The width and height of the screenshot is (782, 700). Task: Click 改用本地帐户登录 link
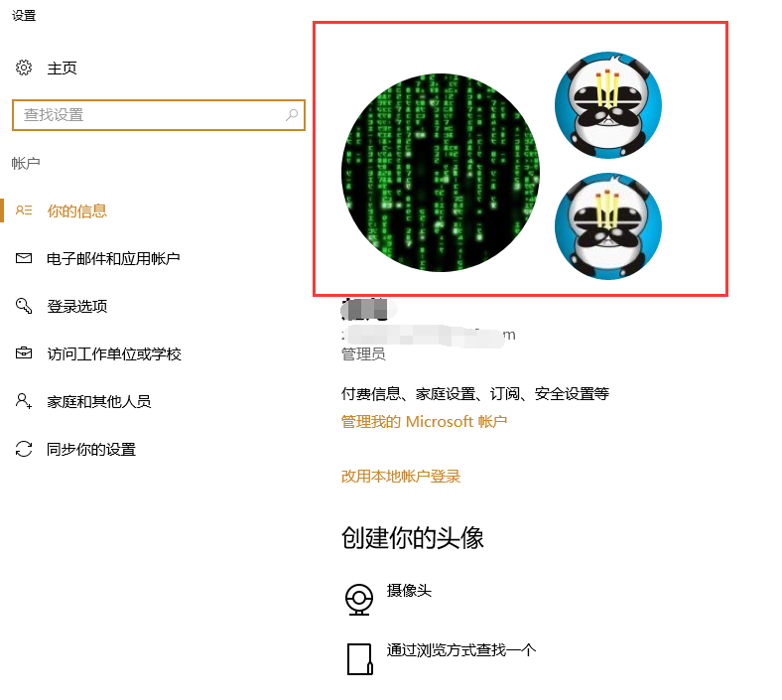401,476
